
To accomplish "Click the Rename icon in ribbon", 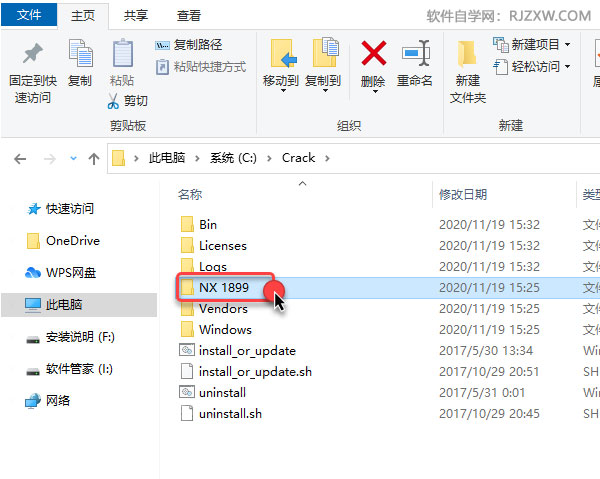I will pyautogui.click(x=416, y=53).
